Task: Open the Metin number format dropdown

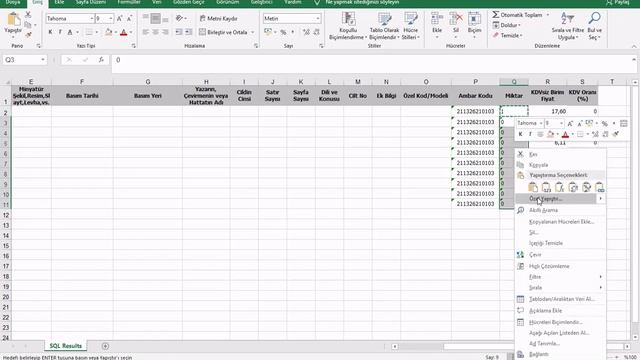Action: (318, 19)
